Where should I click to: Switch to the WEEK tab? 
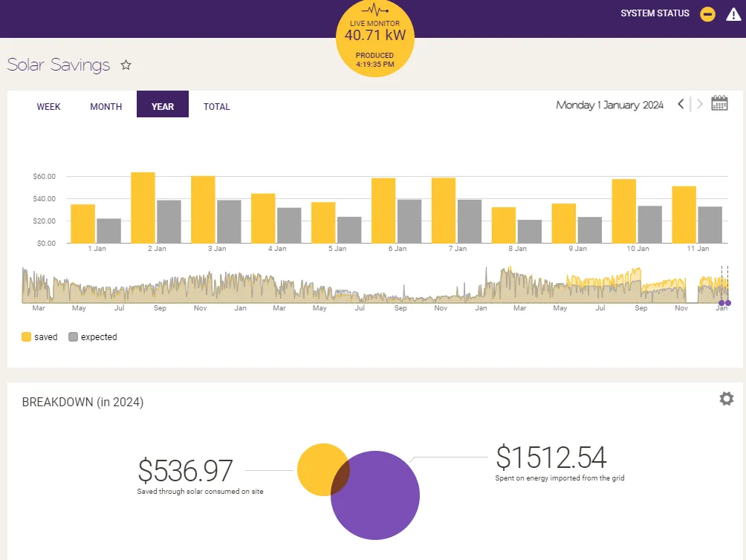pos(49,107)
